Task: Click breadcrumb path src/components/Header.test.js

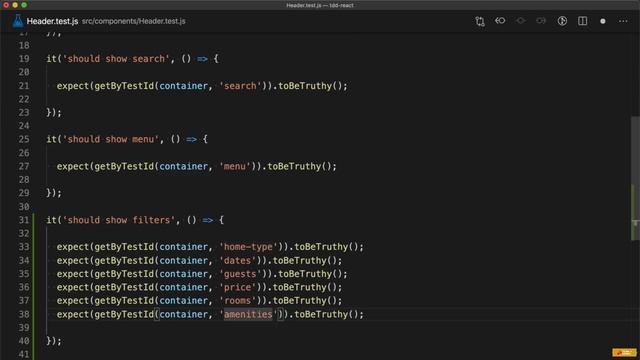Action: coord(133,21)
